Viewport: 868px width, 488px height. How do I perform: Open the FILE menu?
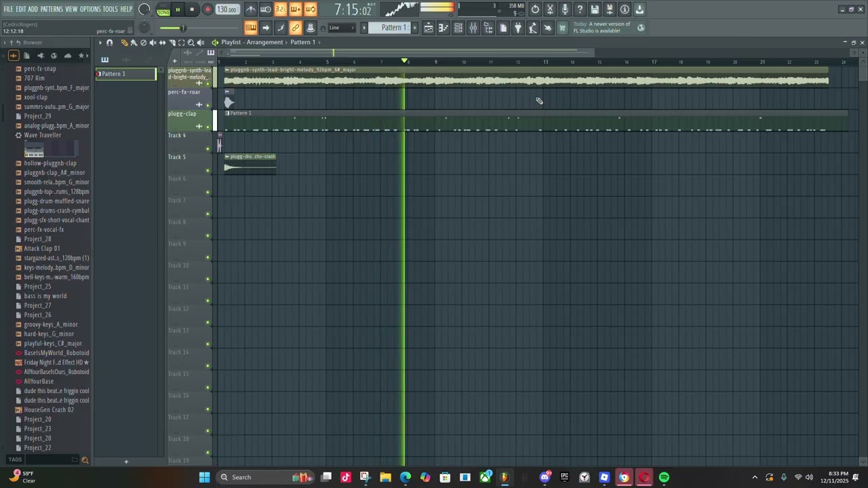click(x=8, y=9)
